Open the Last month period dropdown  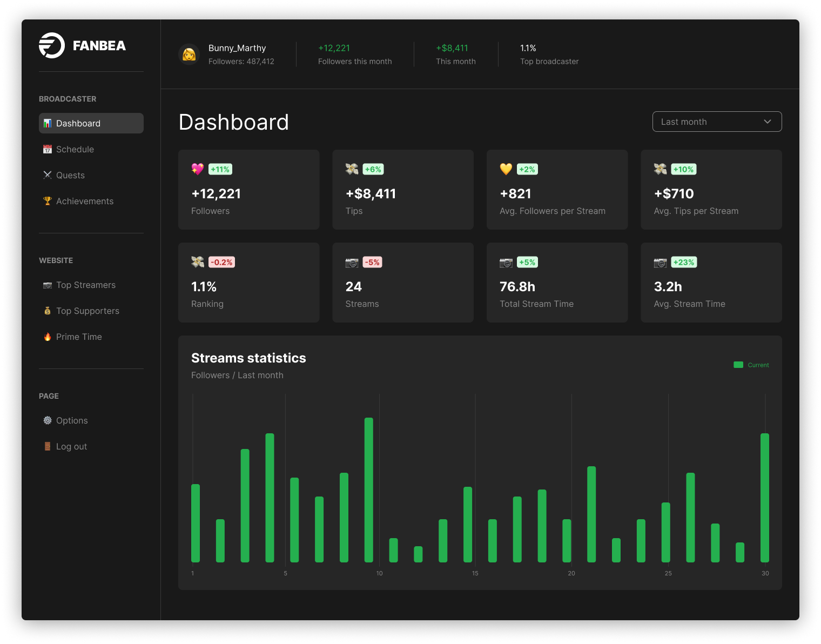point(717,122)
